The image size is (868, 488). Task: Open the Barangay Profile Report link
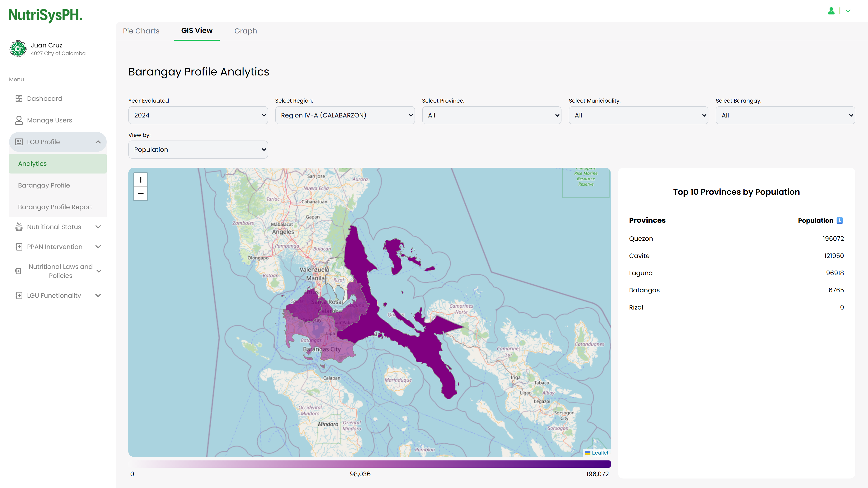tap(55, 207)
